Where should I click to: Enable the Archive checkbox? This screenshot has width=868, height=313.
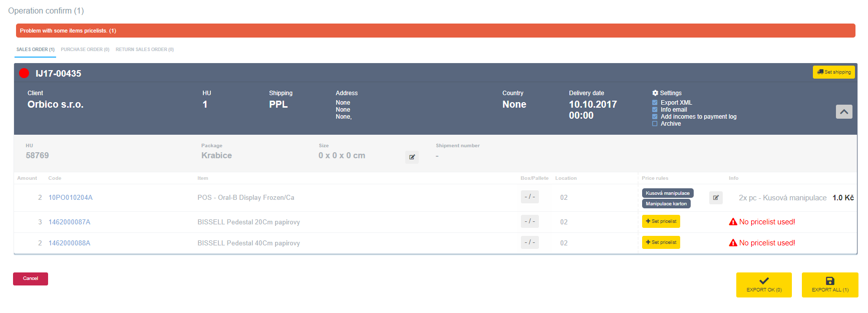coord(655,124)
